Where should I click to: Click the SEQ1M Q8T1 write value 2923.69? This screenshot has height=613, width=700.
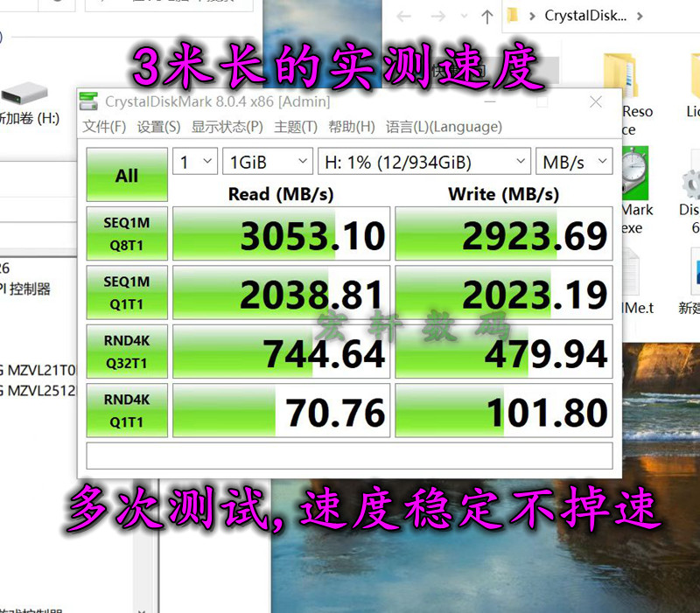tap(504, 233)
